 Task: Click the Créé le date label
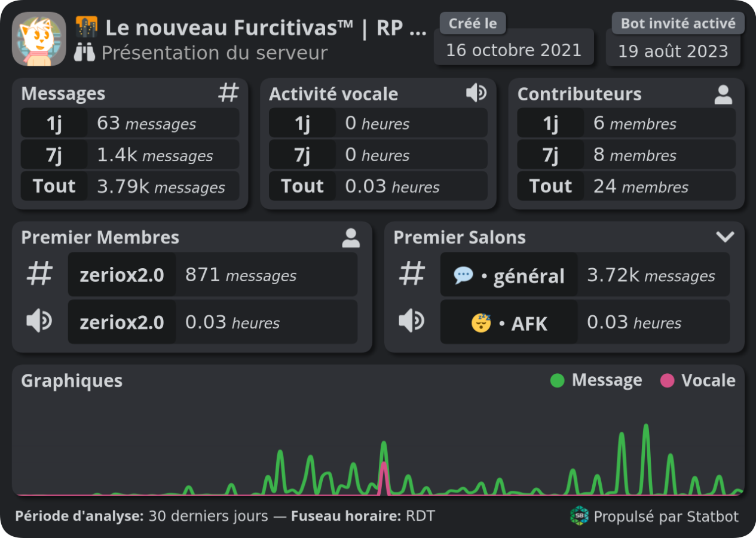tap(473, 23)
